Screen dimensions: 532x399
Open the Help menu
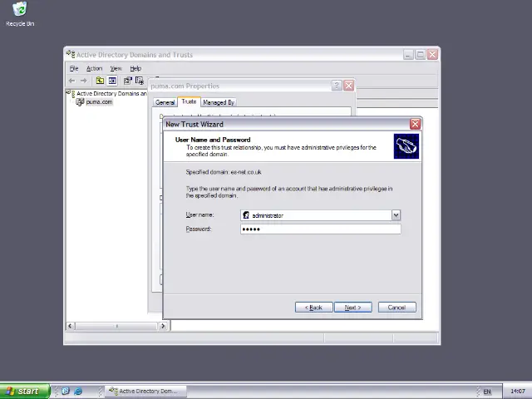coord(135,68)
